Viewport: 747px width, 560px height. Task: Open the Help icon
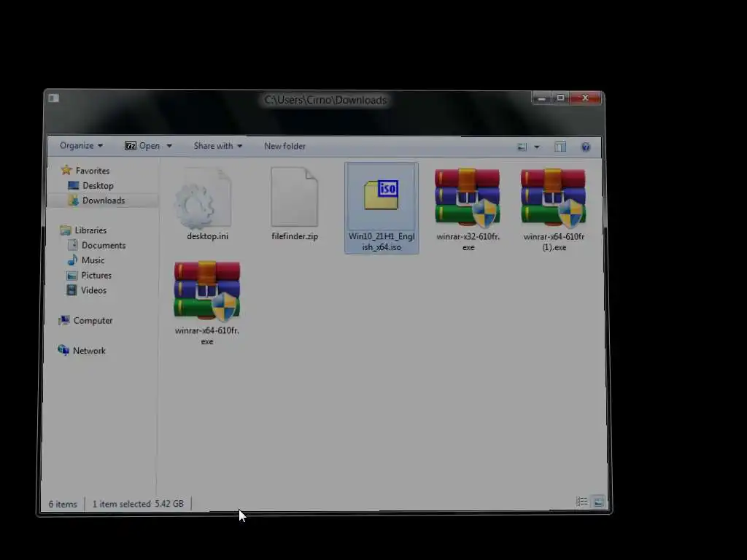click(x=586, y=147)
